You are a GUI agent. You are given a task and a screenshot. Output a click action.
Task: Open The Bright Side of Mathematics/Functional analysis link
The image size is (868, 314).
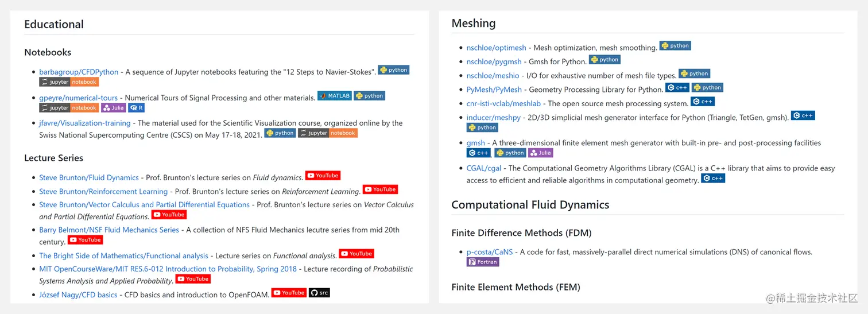tap(123, 256)
